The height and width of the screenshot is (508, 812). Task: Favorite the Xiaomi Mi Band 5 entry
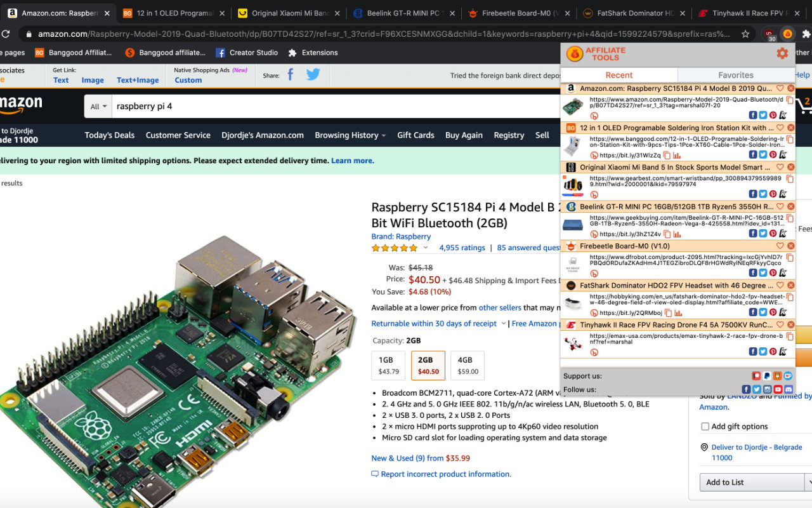(x=780, y=167)
